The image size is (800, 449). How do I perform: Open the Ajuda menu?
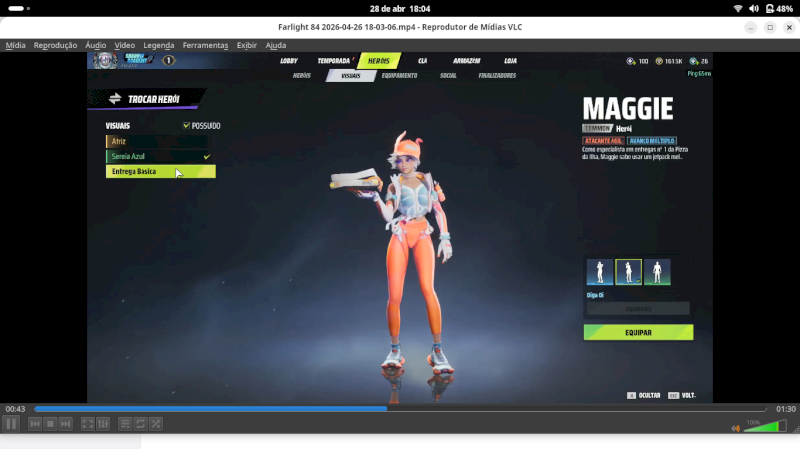(x=276, y=45)
